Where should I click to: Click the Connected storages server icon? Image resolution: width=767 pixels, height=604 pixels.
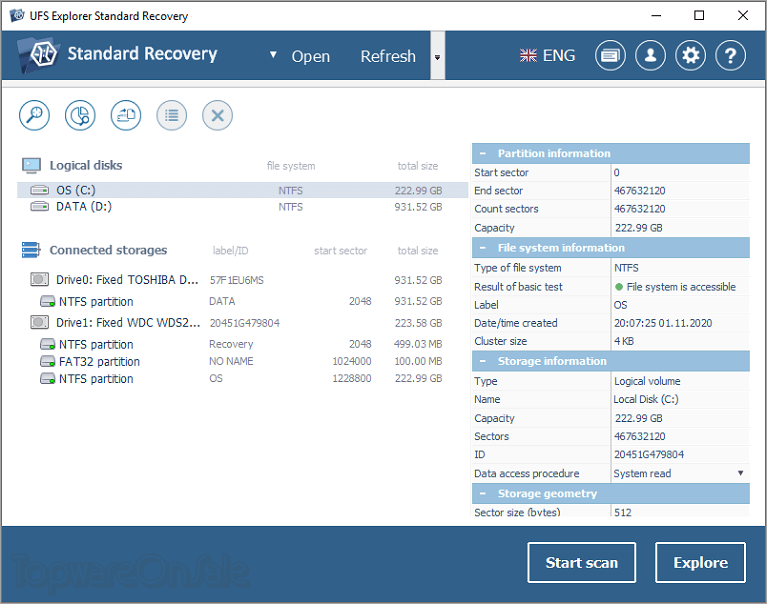tap(31, 250)
